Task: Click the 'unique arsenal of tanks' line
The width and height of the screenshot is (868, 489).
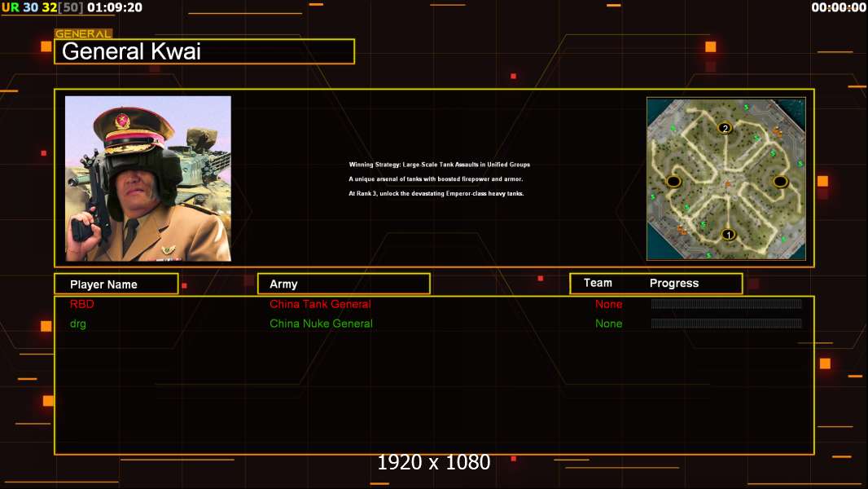Action: [x=436, y=178]
